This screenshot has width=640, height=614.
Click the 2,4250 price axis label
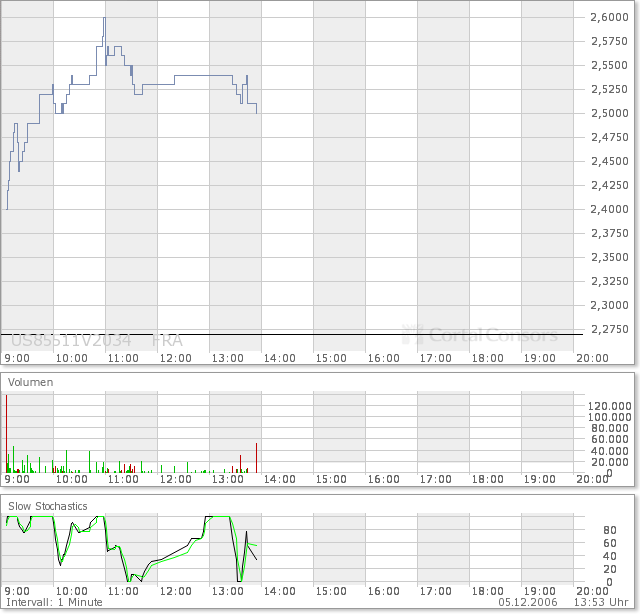[x=609, y=185]
